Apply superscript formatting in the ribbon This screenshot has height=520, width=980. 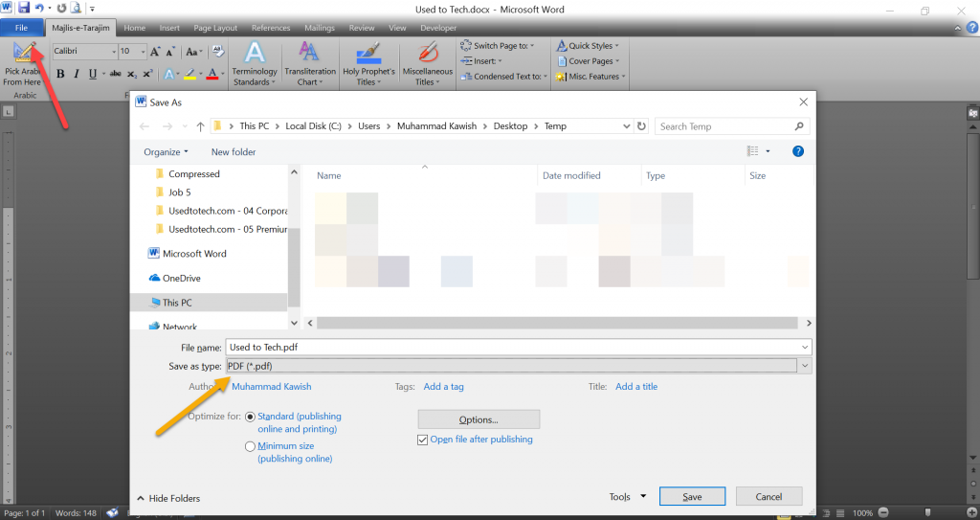click(147, 74)
